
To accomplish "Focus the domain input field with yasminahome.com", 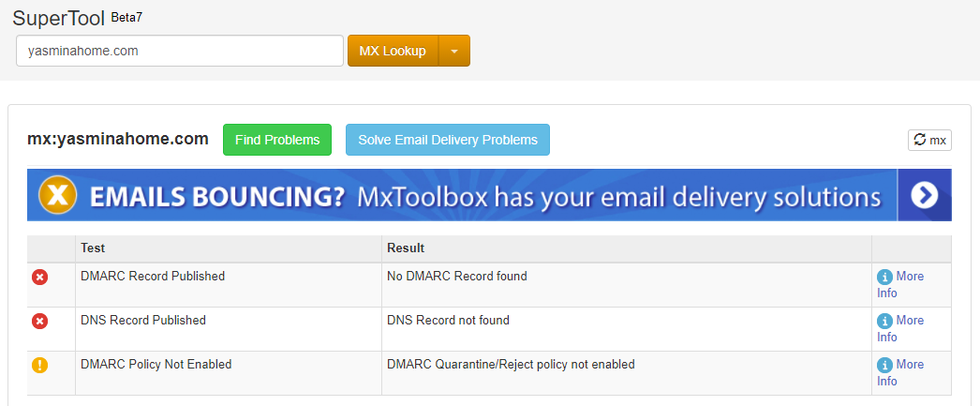I will (180, 52).
